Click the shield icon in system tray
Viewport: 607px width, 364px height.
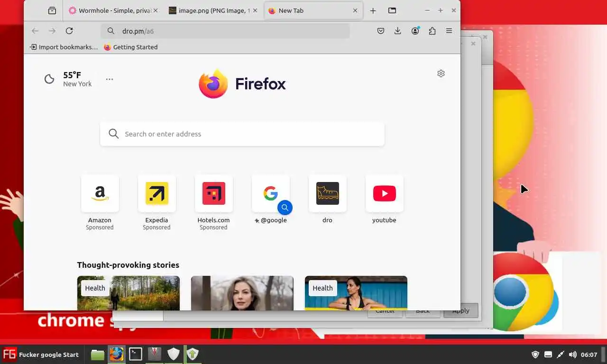click(x=535, y=355)
